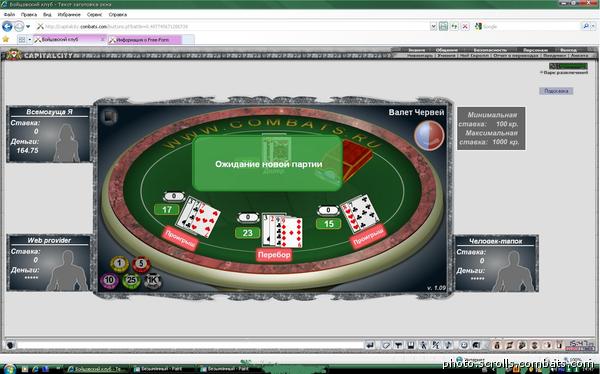Image resolution: width=600 pixels, height=374 pixels.
Task: Click the green progress bar at top right
Action: (x=572, y=66)
